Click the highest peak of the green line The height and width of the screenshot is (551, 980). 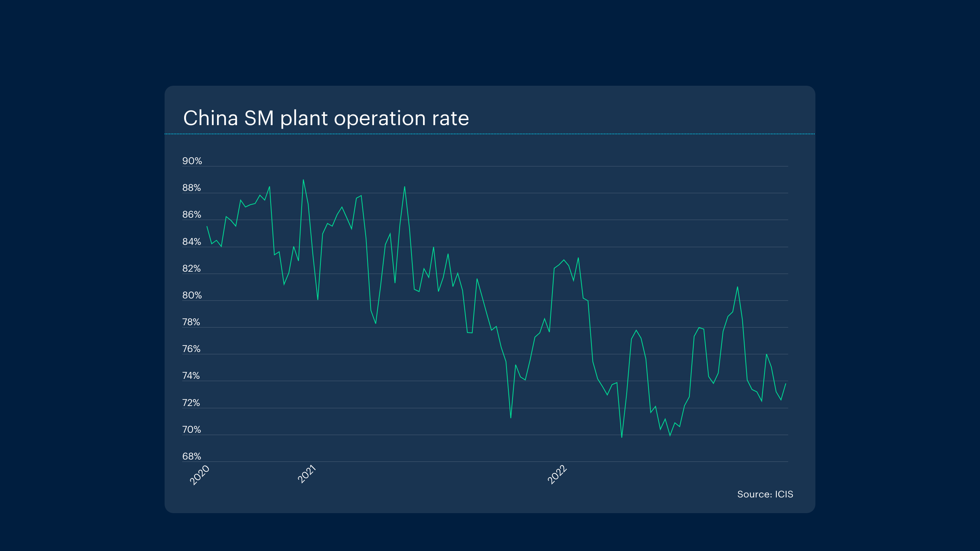pyautogui.click(x=303, y=180)
